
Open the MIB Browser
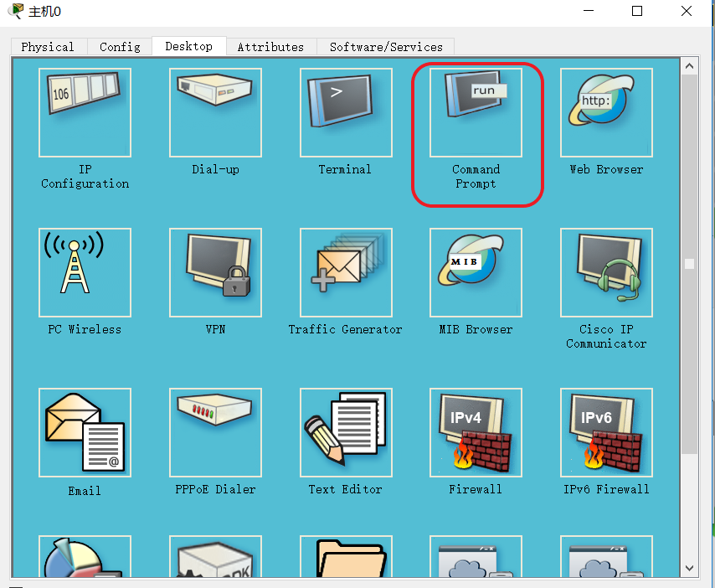[476, 272]
